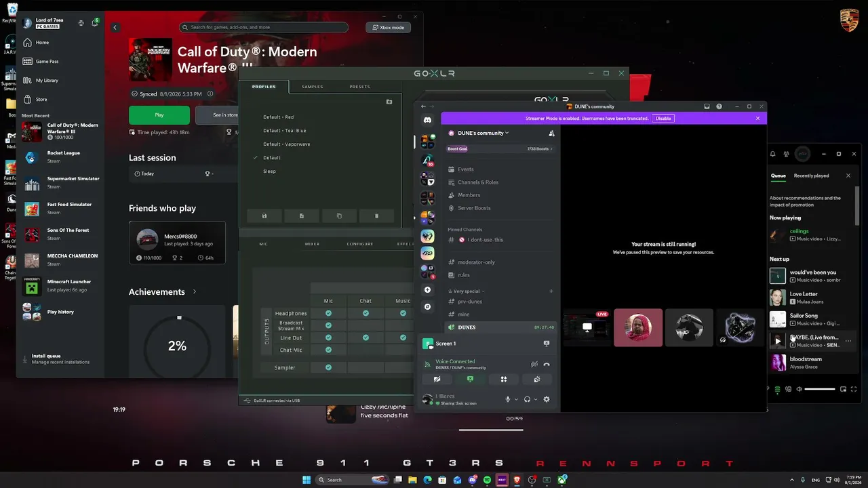868x488 pixels.
Task: Go back using Xbox app back arrow
Action: tap(115, 27)
